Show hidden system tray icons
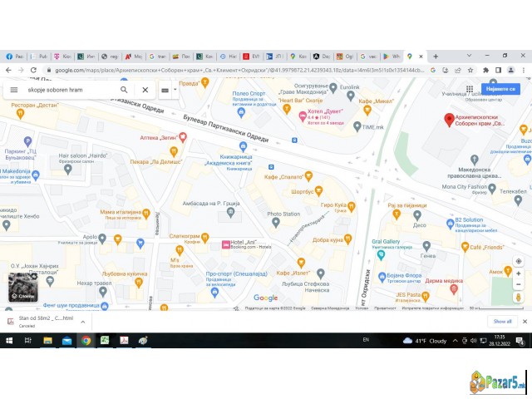 (456, 341)
